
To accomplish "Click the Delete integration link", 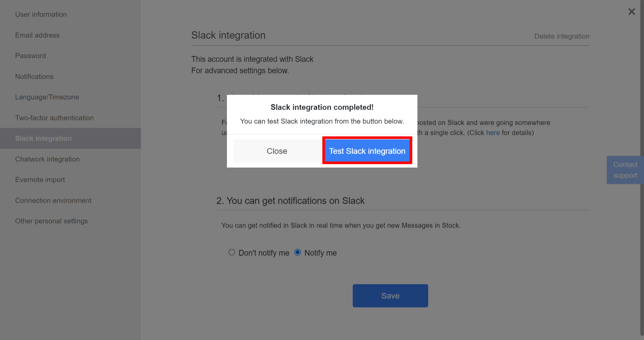I will (x=562, y=36).
